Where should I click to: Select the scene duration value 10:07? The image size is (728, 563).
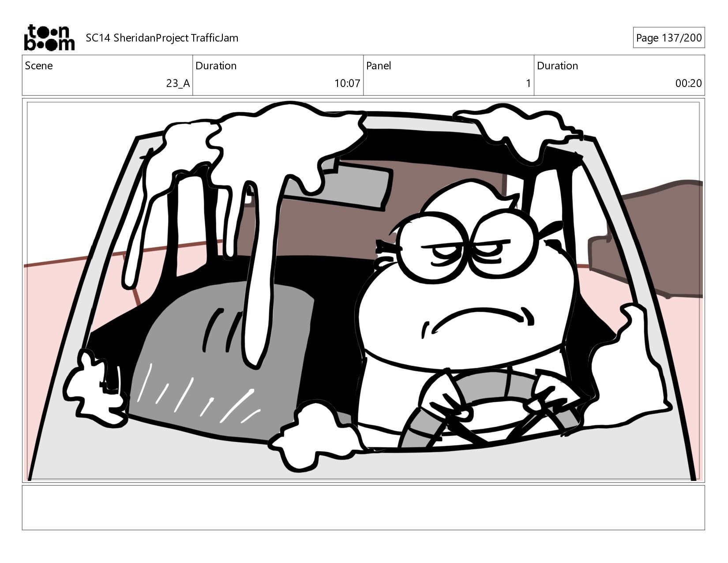[347, 83]
